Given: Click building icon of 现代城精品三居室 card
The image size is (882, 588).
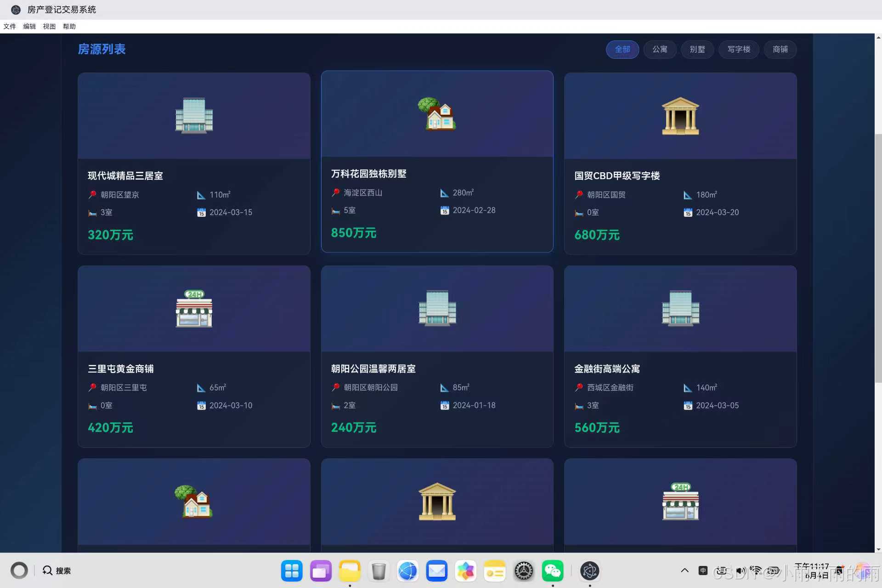Looking at the screenshot, I should click(194, 115).
